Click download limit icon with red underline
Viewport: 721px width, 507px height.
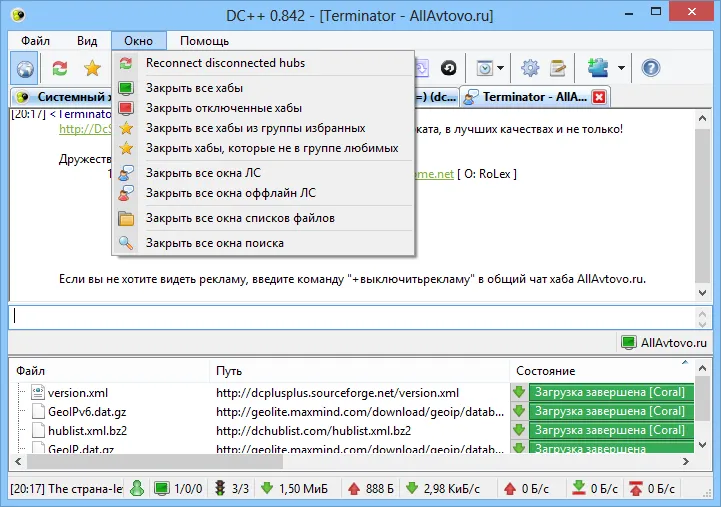[578, 488]
